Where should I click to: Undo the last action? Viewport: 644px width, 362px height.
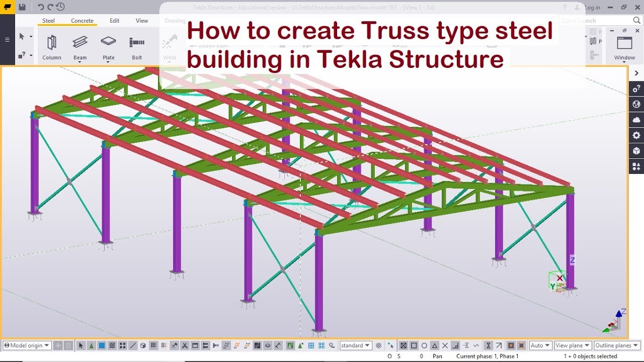tap(41, 7)
